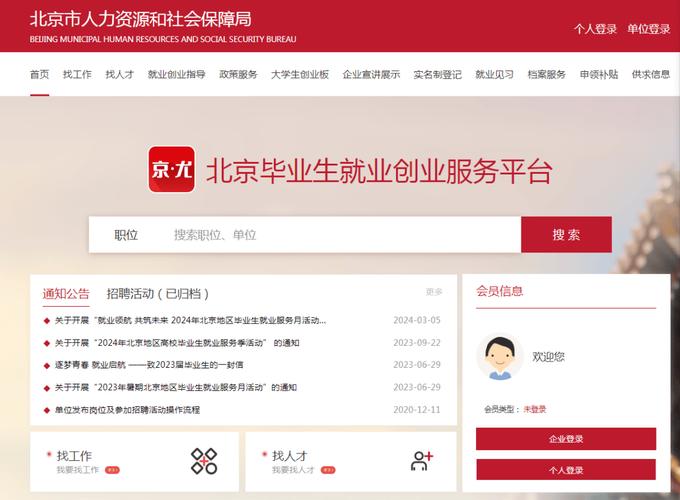Open the 职位 search-type selector

(126, 235)
